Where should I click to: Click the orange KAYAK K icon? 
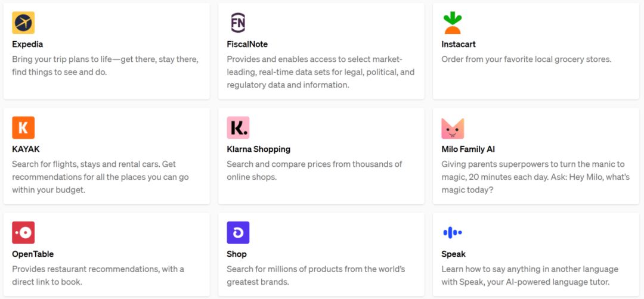[x=23, y=127]
